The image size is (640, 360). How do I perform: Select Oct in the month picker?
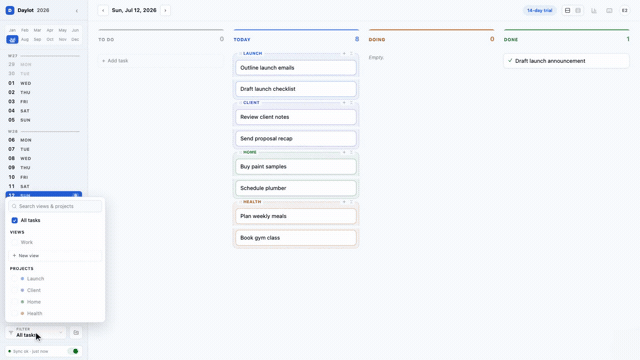[x=50, y=40]
